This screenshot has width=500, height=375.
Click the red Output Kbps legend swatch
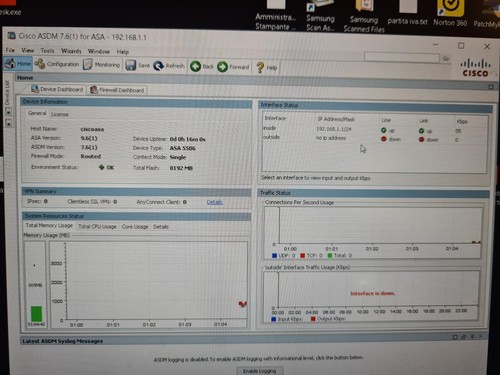[313, 319]
